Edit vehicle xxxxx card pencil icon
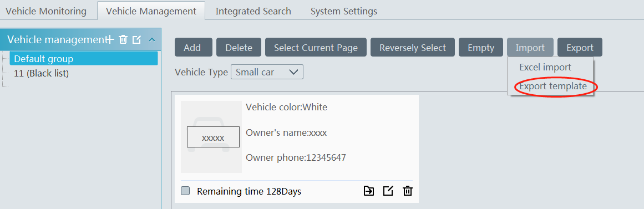The width and height of the screenshot is (644, 209). (x=388, y=191)
